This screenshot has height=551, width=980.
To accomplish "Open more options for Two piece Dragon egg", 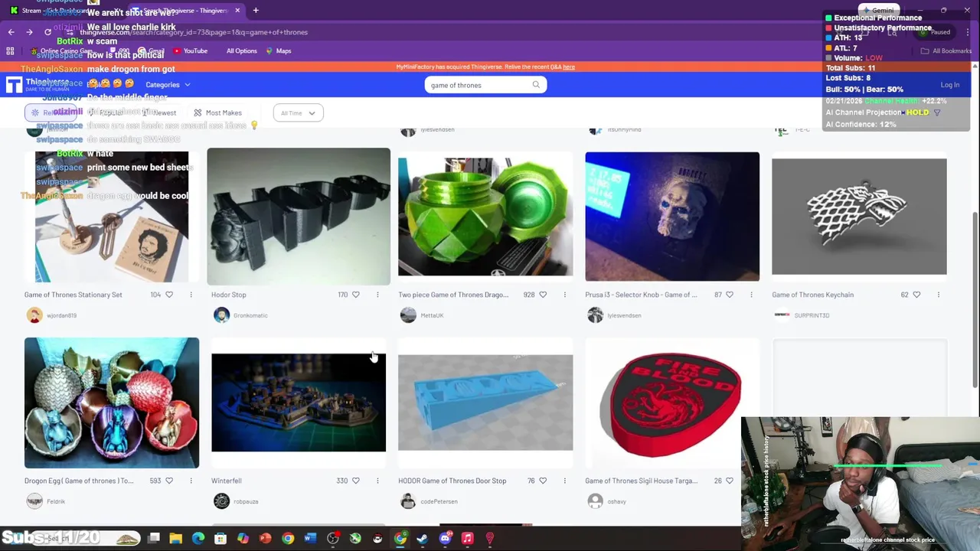I will (565, 295).
